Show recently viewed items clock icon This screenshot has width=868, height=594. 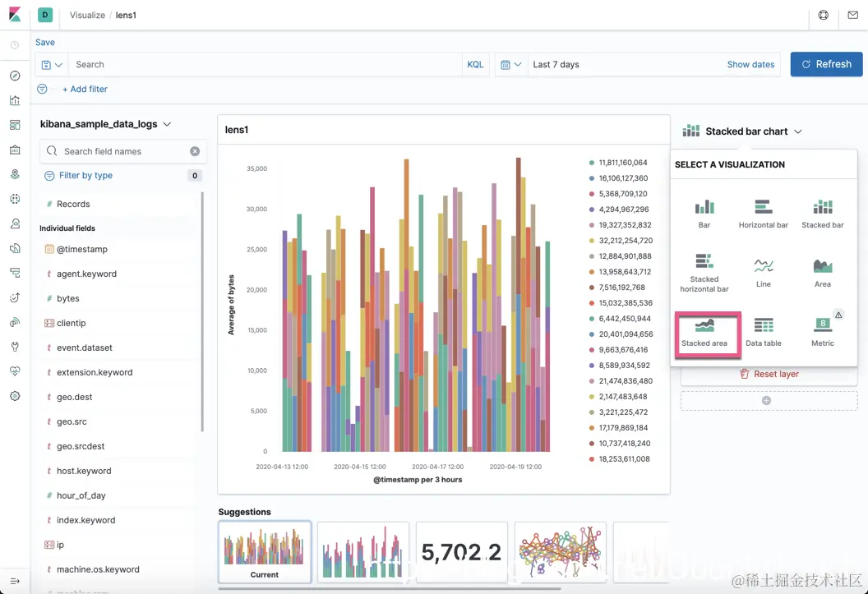[15, 45]
